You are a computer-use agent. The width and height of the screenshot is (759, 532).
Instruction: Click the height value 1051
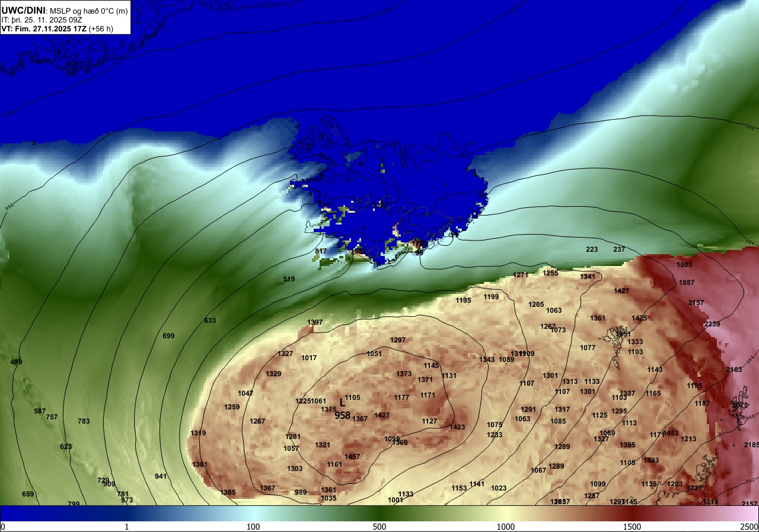tap(374, 354)
